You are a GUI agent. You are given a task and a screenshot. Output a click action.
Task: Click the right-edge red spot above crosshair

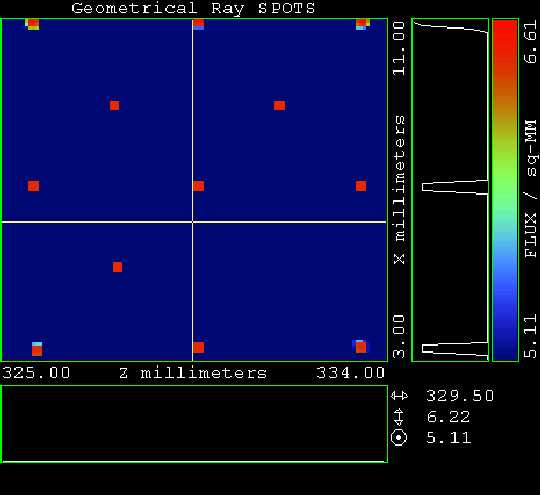(361, 186)
